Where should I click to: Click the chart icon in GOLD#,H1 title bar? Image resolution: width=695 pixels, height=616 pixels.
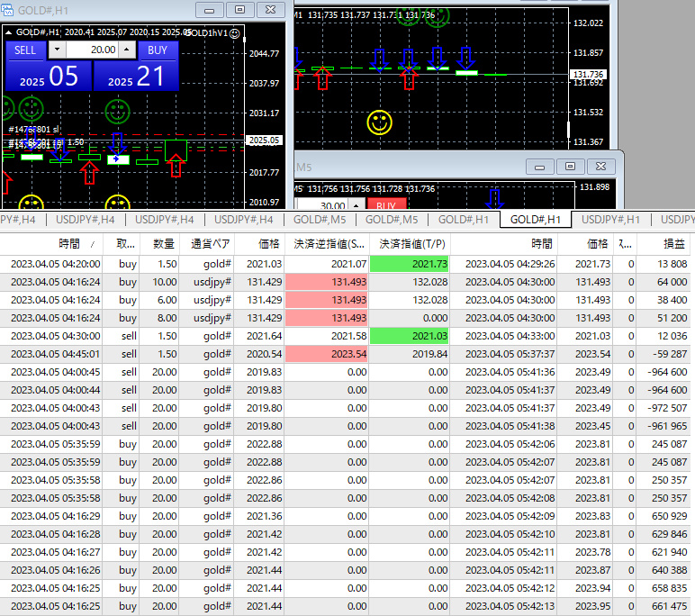click(6, 9)
